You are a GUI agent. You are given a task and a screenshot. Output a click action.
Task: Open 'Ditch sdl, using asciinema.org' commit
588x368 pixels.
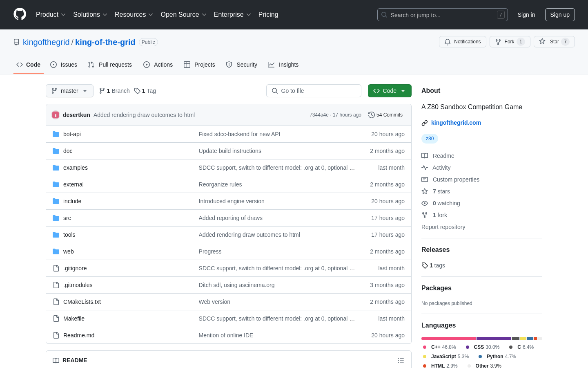[236, 285]
